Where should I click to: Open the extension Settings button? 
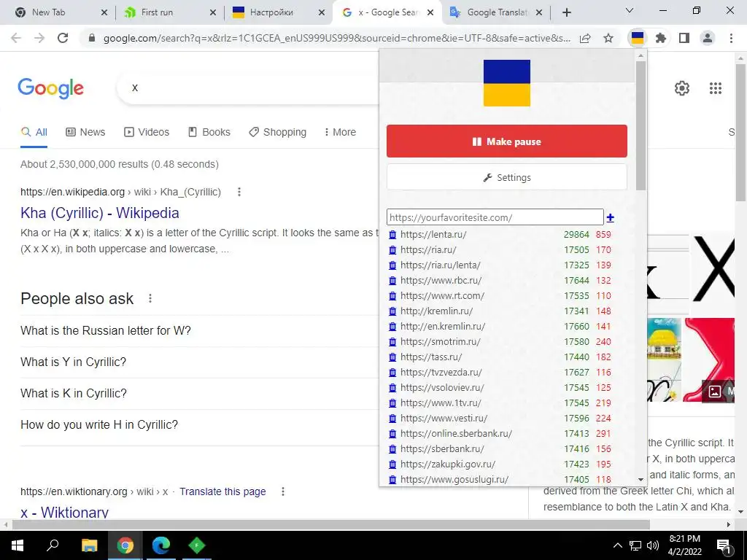coord(507,178)
